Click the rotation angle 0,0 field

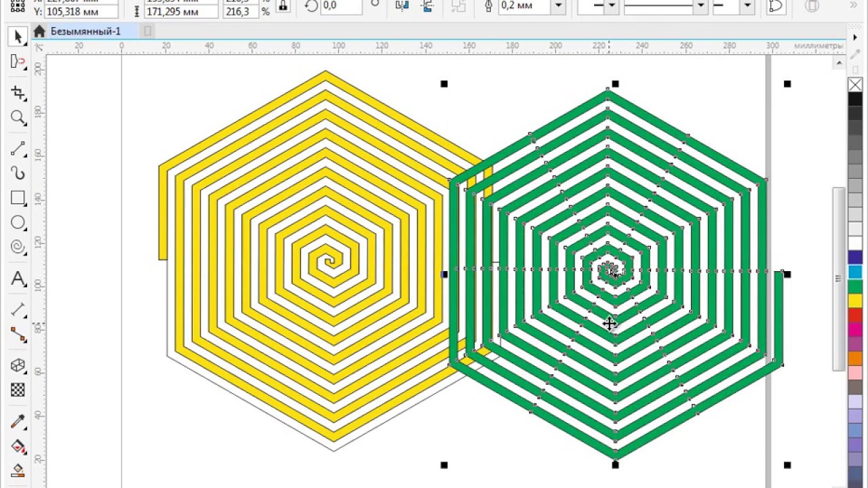[x=342, y=6]
